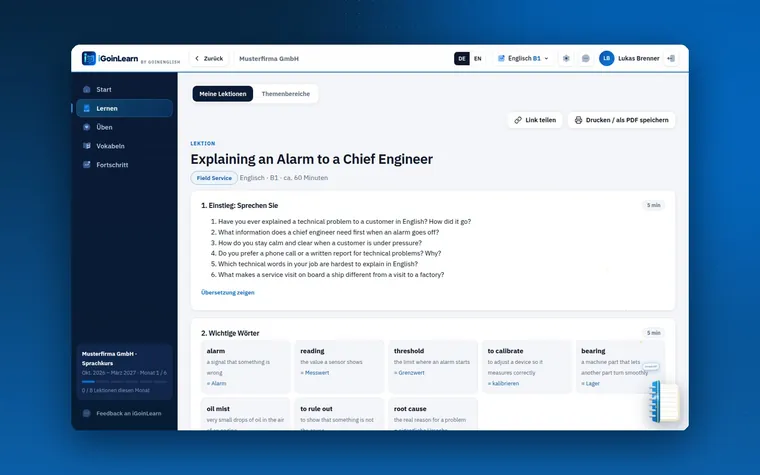The height and width of the screenshot is (475, 760).
Task: Open the to rule out vocabulary card
Action: (339, 414)
